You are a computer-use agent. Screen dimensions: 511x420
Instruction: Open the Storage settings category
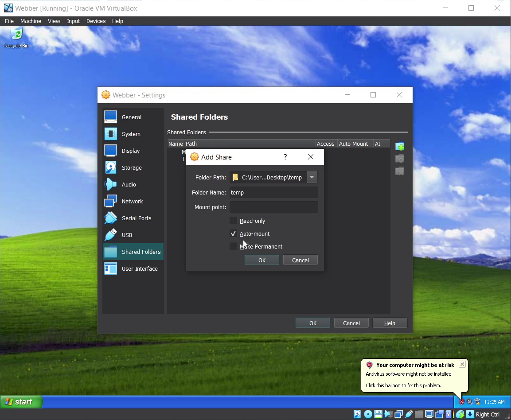pyautogui.click(x=132, y=168)
